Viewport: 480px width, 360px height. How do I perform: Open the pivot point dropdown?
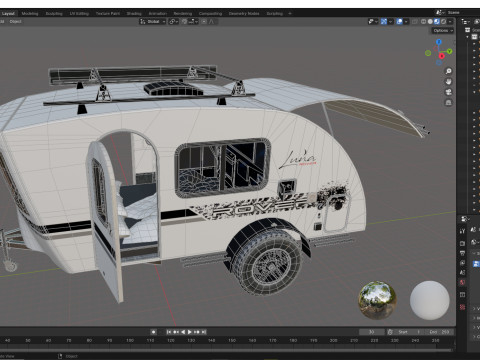point(174,21)
